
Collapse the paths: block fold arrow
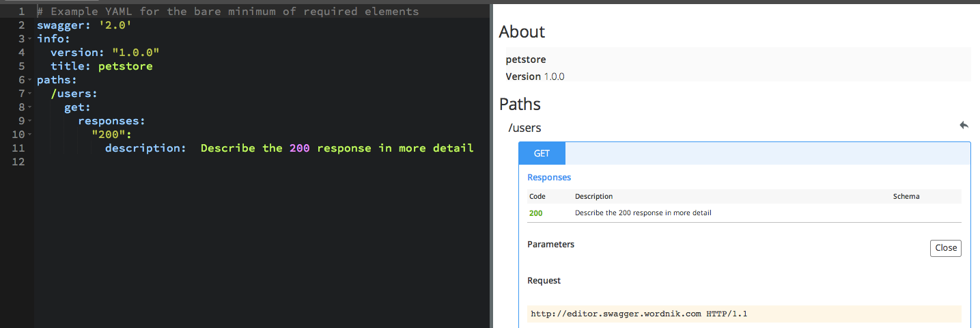point(30,80)
